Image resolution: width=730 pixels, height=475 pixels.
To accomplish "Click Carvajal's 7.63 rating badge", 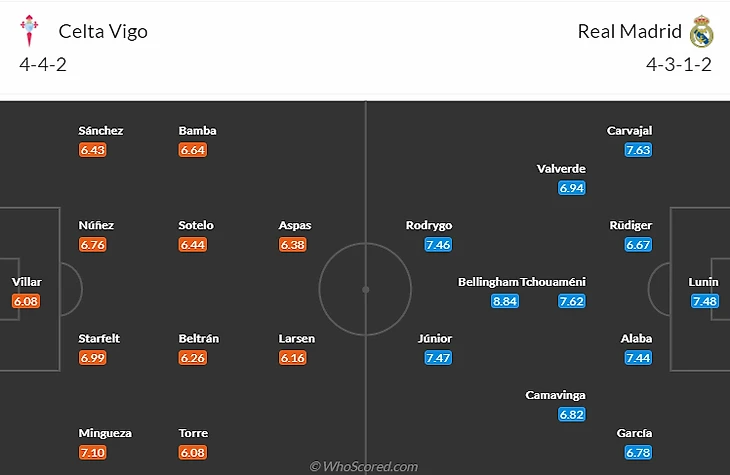I will [x=638, y=150].
